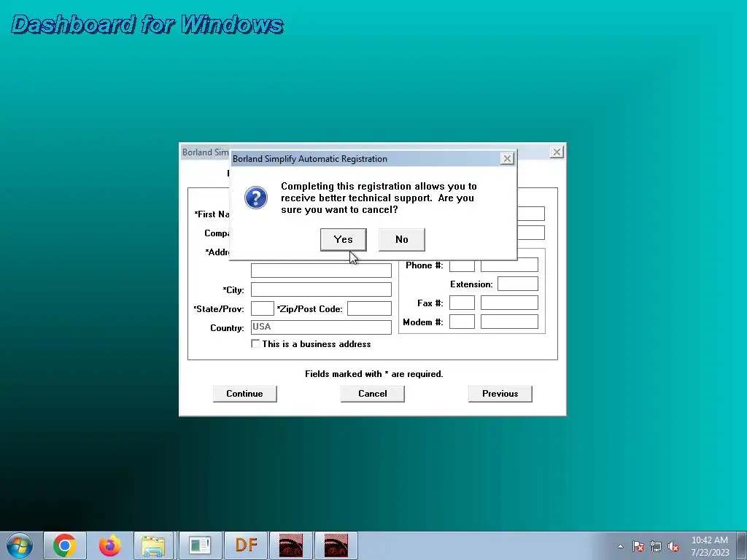Choose No in the confirmation dialog
The height and width of the screenshot is (560, 747).
pos(402,239)
